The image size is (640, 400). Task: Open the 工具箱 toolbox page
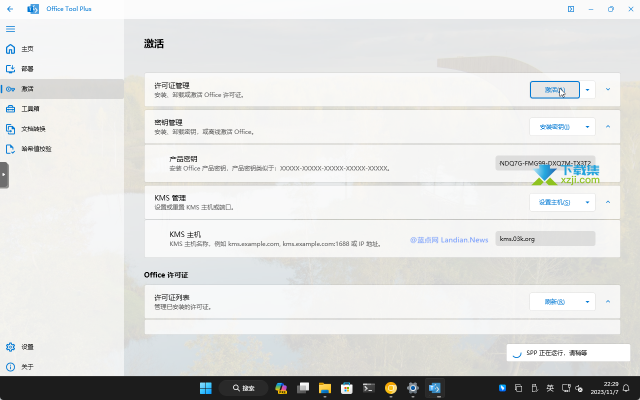pyautogui.click(x=62, y=109)
